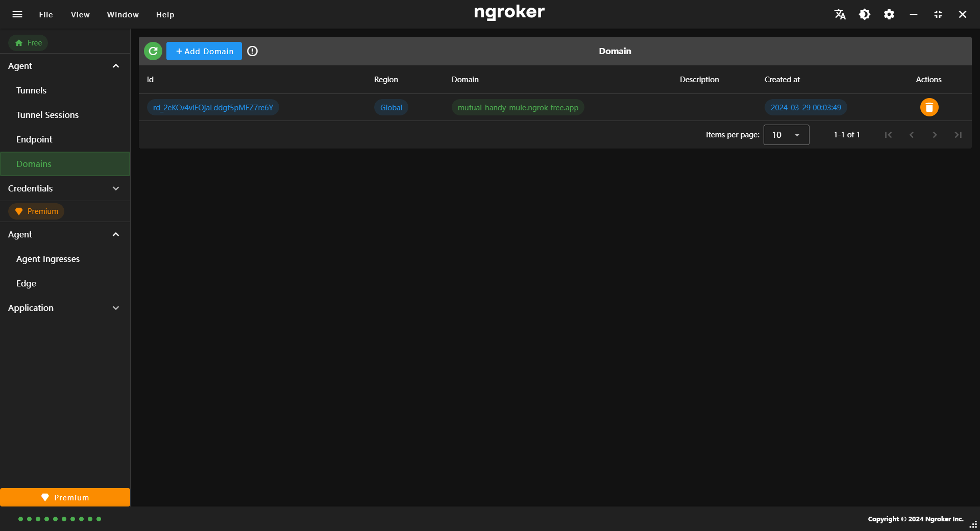Click the 1-1 of 1 pagination label

847,135
